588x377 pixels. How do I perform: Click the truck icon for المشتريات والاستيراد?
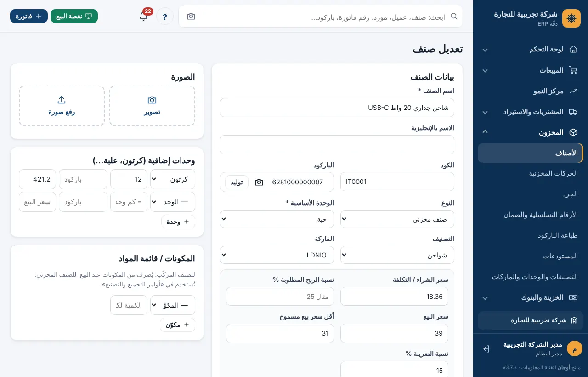(573, 112)
